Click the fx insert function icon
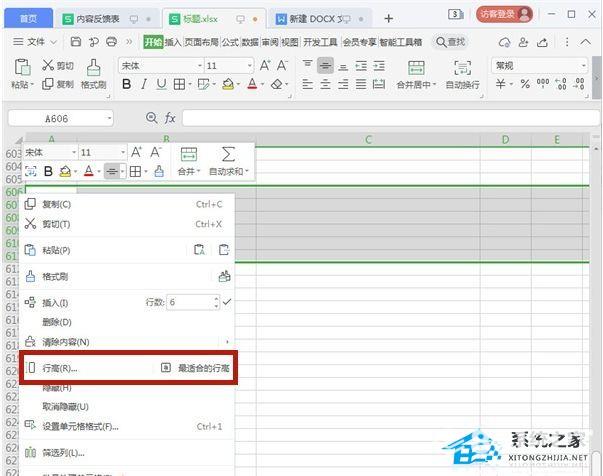 [170, 118]
